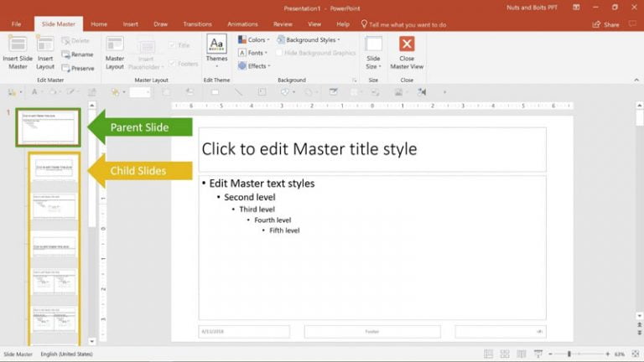Click the Close Master View icon

(x=407, y=44)
